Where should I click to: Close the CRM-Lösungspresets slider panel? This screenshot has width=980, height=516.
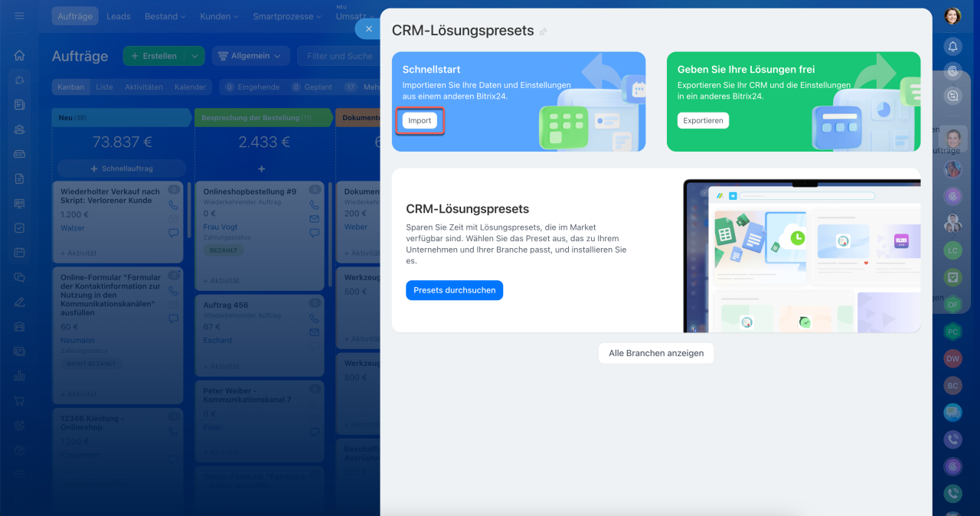pos(368,29)
